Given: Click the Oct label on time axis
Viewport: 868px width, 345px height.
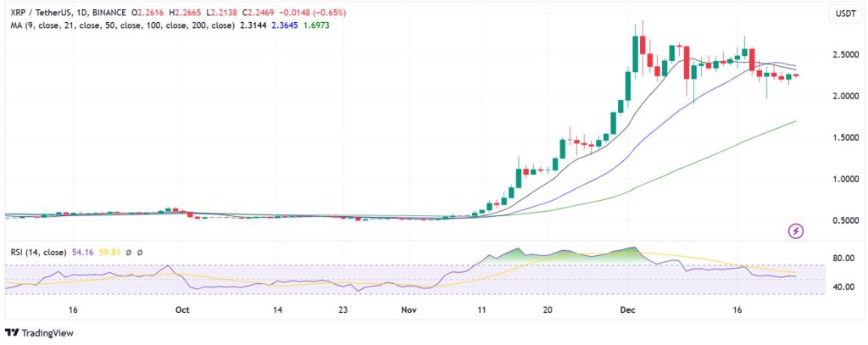Looking at the screenshot, I should tap(181, 311).
